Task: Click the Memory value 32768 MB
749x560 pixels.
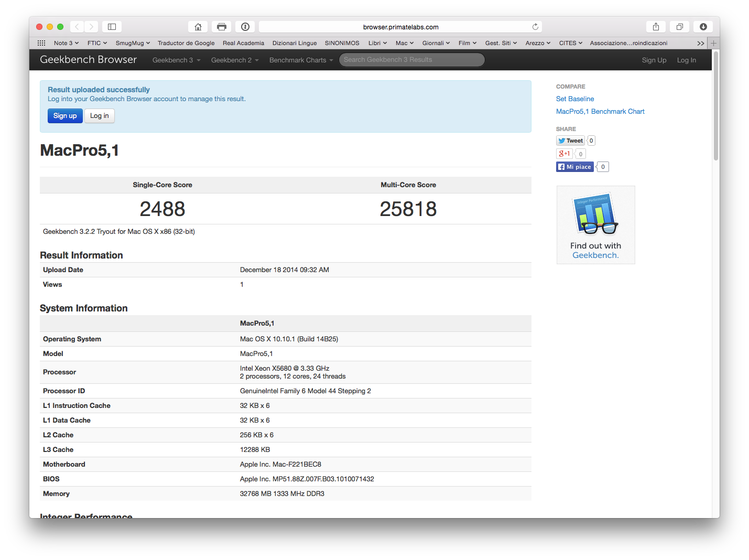Action: [282, 494]
